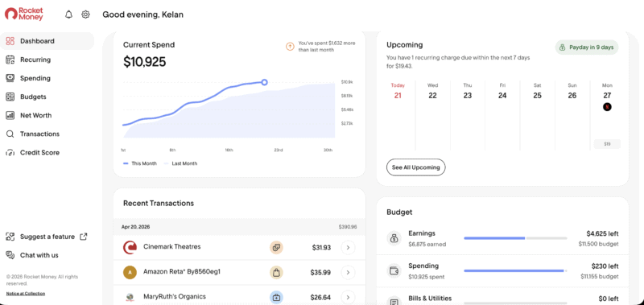
Task: Open the Spending page in sidebar
Action: click(x=47, y=78)
